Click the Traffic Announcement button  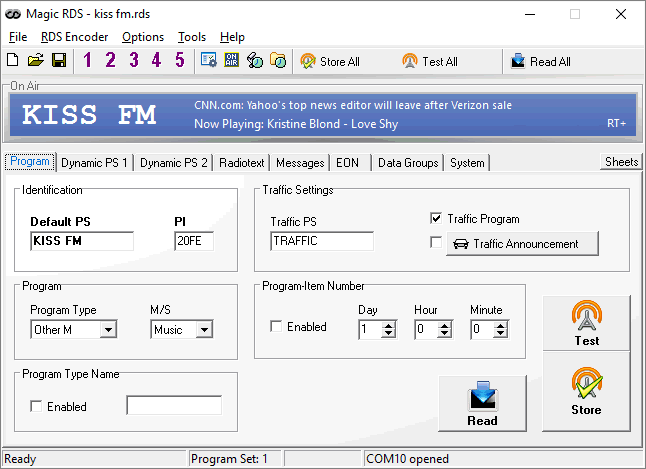pos(522,244)
